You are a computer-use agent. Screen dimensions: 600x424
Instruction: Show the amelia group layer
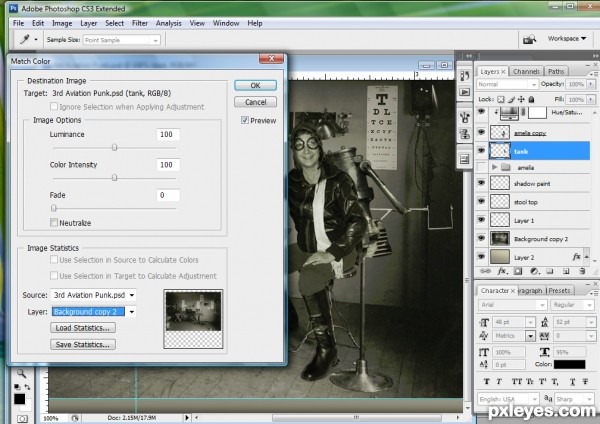point(481,167)
